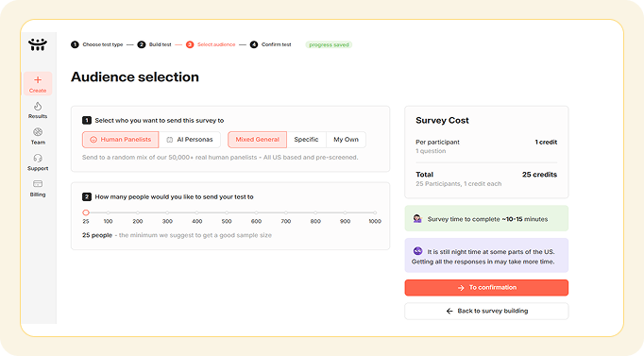Click the slider handle at 25

tap(86, 212)
